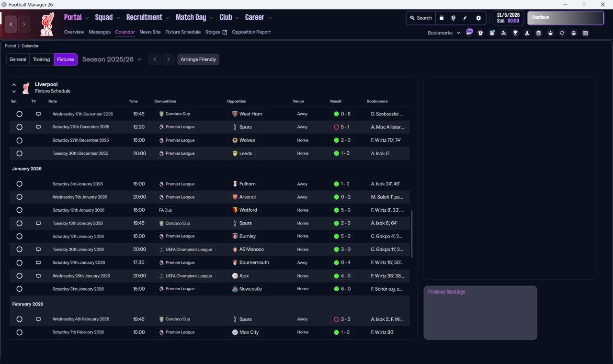
Task: Select the radio button for West Ham fixture
Action: click(19, 114)
